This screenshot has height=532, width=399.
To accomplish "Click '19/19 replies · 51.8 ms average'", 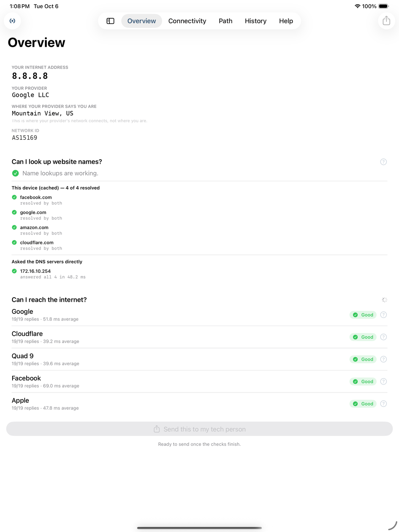I will tap(45, 319).
